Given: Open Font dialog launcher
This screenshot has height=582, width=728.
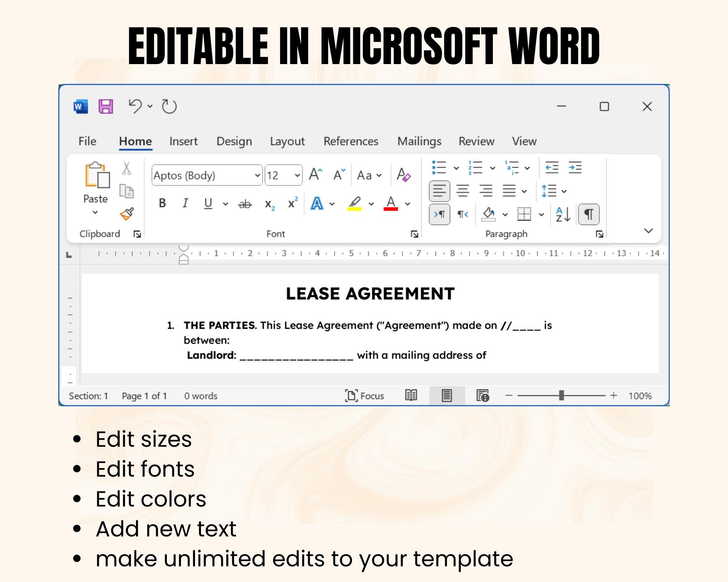Looking at the screenshot, I should click(x=415, y=234).
